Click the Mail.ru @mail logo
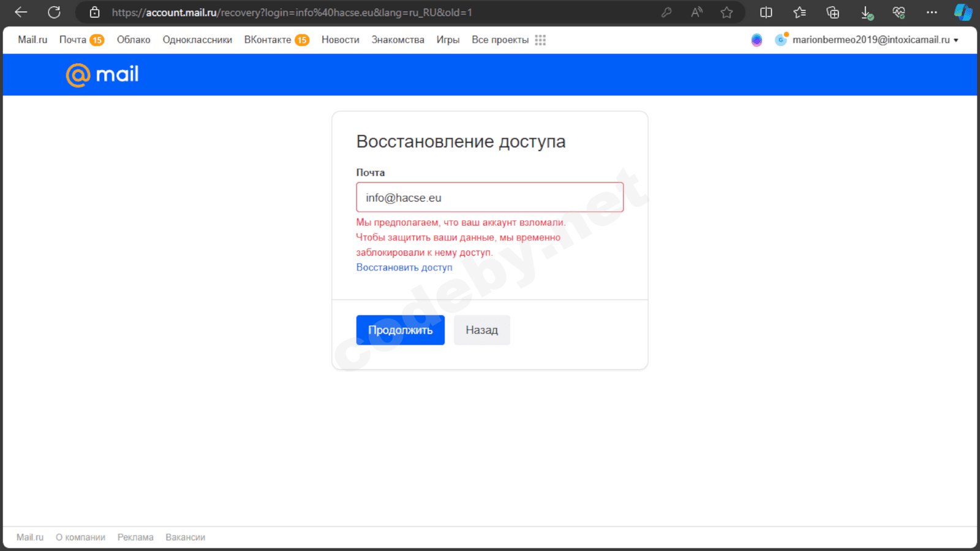The height and width of the screenshot is (551, 980). (x=102, y=74)
